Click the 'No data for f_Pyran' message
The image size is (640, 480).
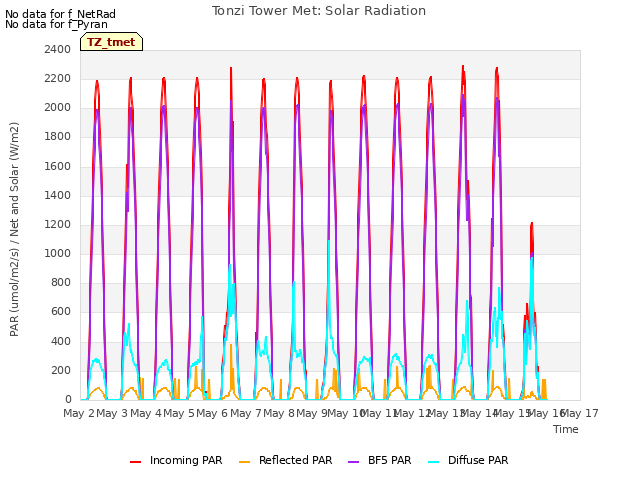point(56,24)
